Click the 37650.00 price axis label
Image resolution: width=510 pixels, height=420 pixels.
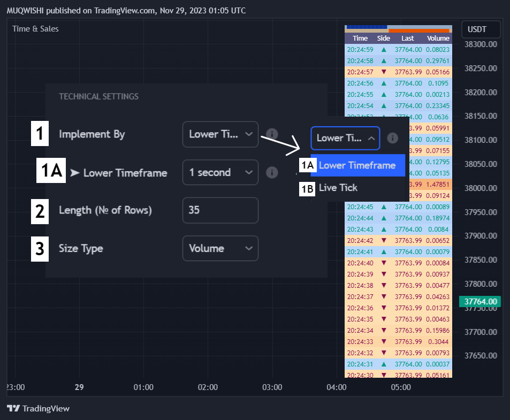481,356
